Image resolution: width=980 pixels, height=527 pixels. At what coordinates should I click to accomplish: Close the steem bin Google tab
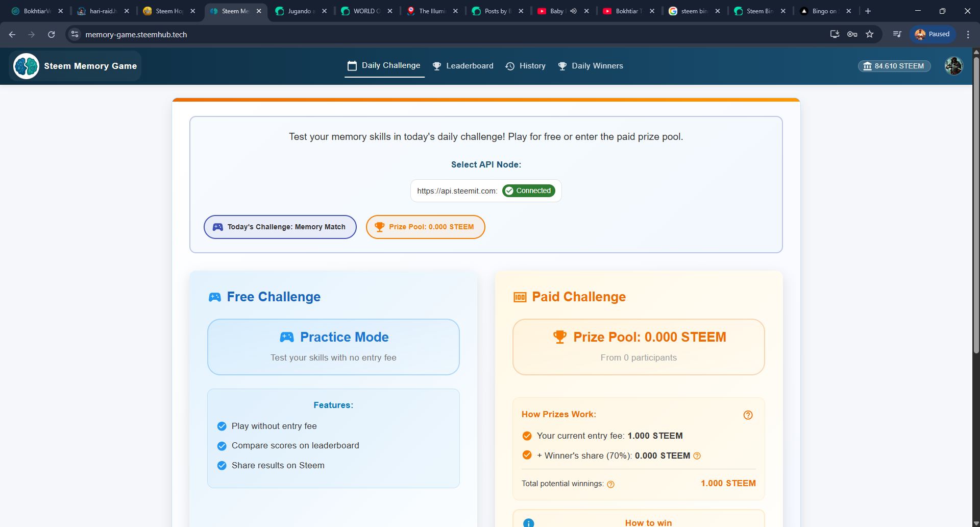click(x=718, y=11)
